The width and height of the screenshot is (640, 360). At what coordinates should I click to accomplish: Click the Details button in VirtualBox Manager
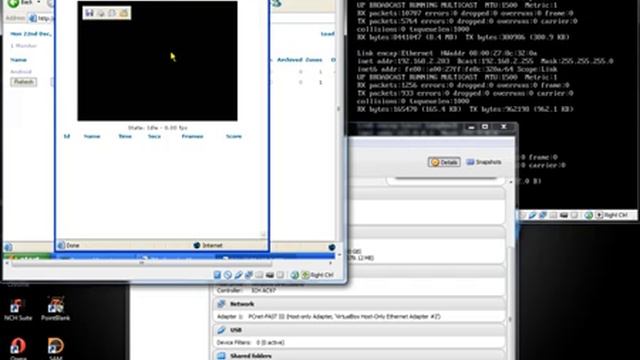[444, 162]
